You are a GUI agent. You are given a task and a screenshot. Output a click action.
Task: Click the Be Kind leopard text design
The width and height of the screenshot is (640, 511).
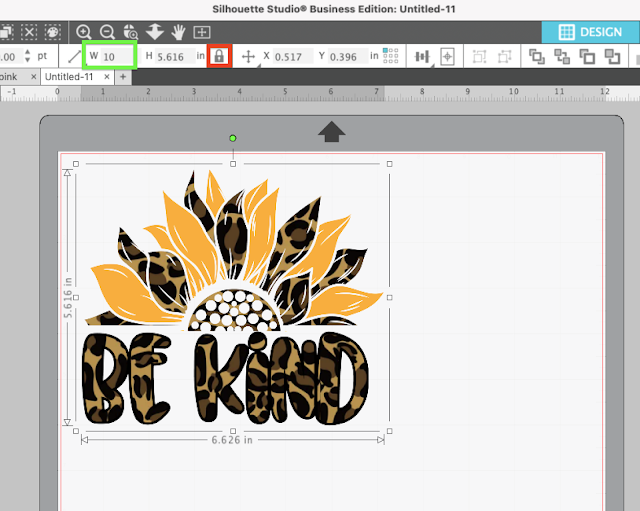click(226, 378)
